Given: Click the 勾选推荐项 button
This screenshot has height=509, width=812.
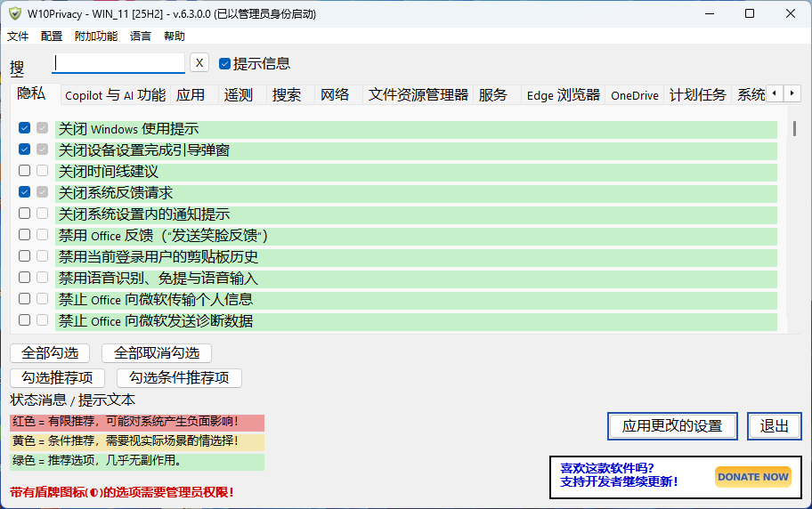Looking at the screenshot, I should [x=58, y=378].
